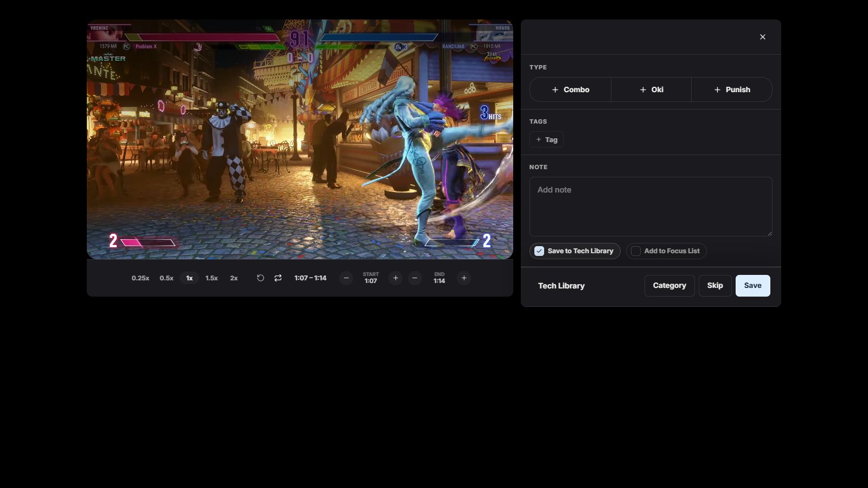Click the END 1:14 value

point(439,281)
